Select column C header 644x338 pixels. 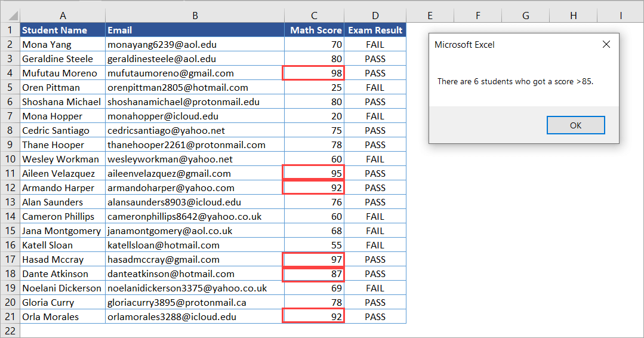click(x=314, y=16)
